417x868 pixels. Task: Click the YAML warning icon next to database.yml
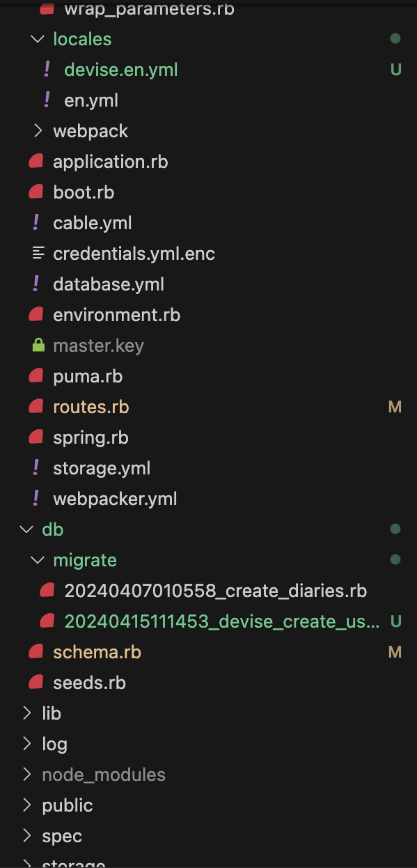(x=36, y=284)
